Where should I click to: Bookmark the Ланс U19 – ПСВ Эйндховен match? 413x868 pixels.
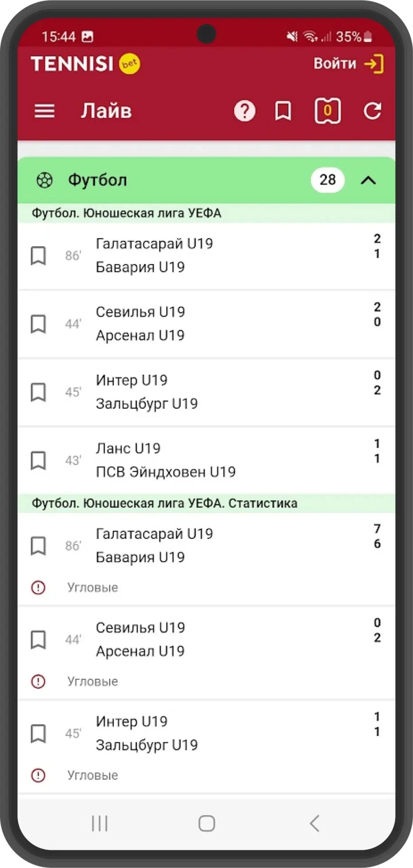click(39, 460)
